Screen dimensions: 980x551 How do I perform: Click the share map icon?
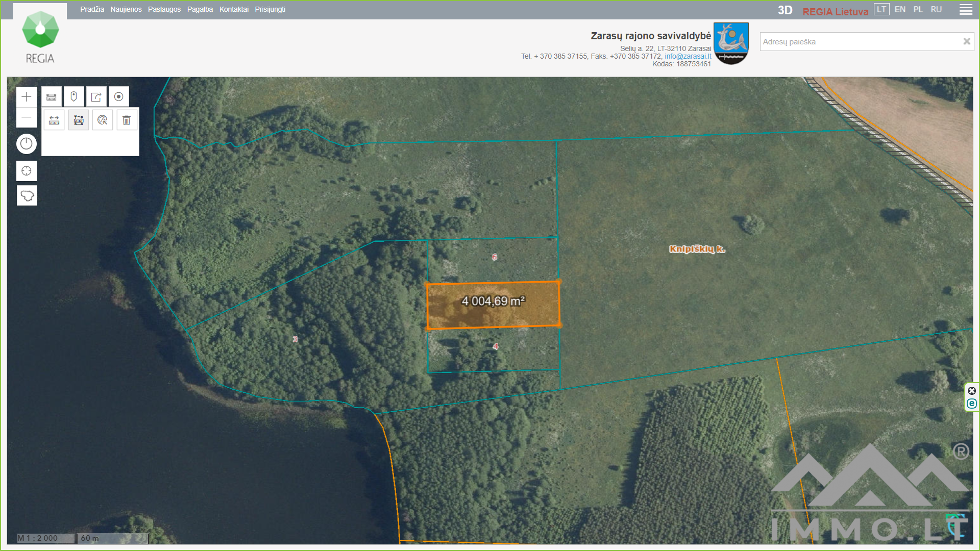(96, 96)
